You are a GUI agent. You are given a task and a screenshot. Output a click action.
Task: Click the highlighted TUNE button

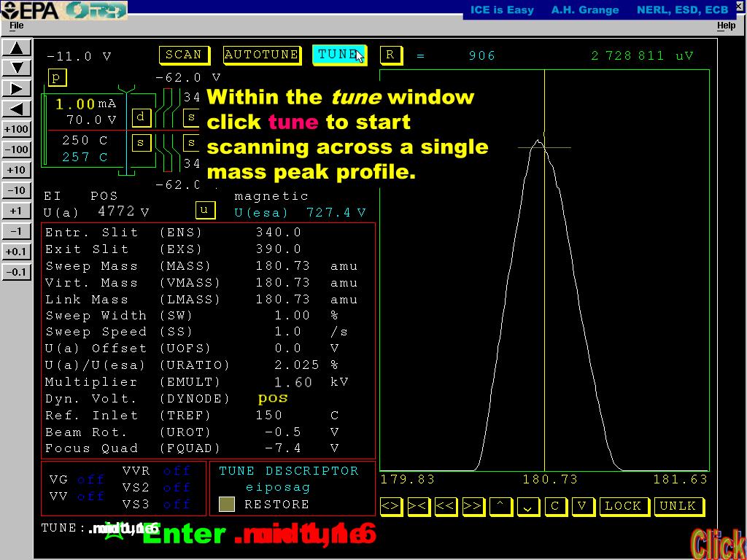tap(340, 55)
